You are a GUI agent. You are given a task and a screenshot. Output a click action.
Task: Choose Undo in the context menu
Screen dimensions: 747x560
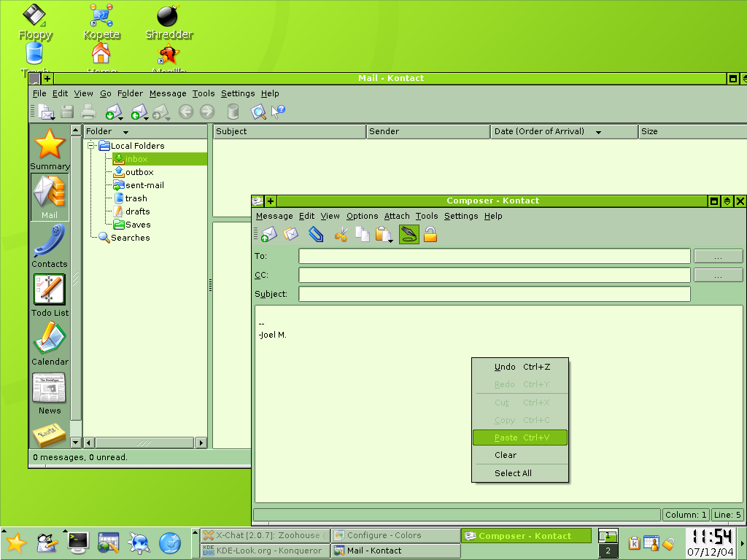pyautogui.click(x=520, y=367)
